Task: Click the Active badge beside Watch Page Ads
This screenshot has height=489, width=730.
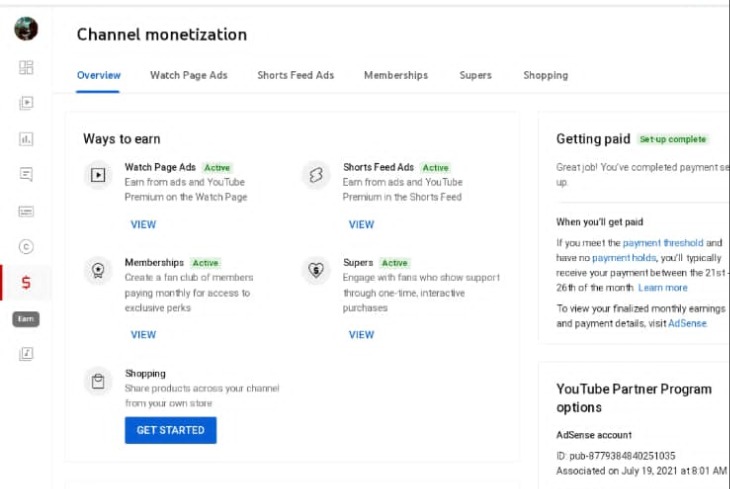Action: (x=217, y=168)
